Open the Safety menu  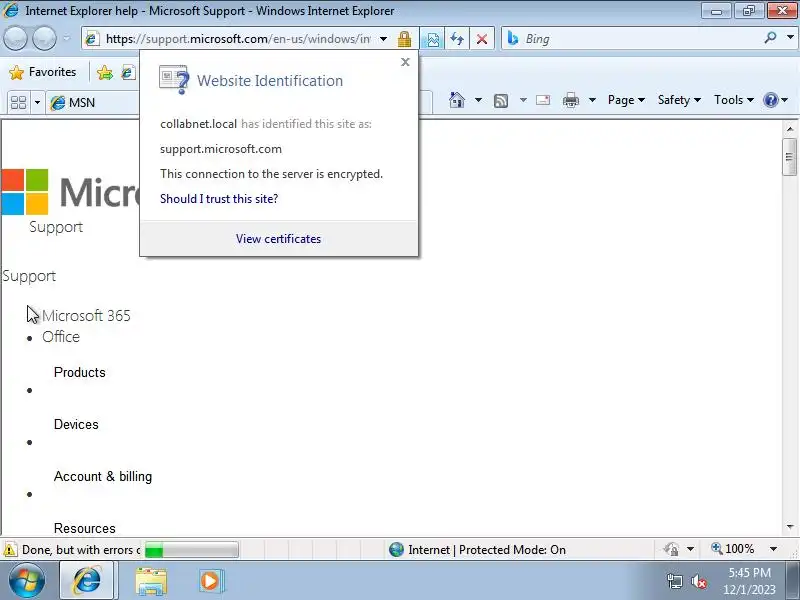(679, 100)
